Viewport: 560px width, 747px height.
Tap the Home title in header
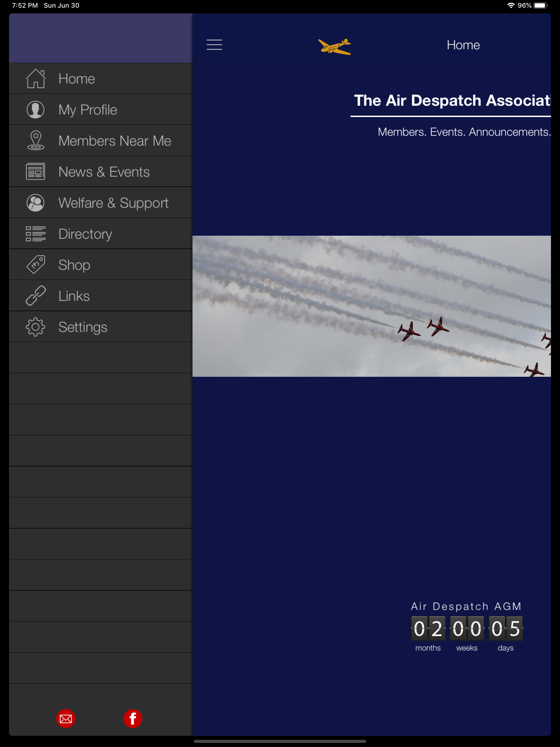[x=463, y=45]
